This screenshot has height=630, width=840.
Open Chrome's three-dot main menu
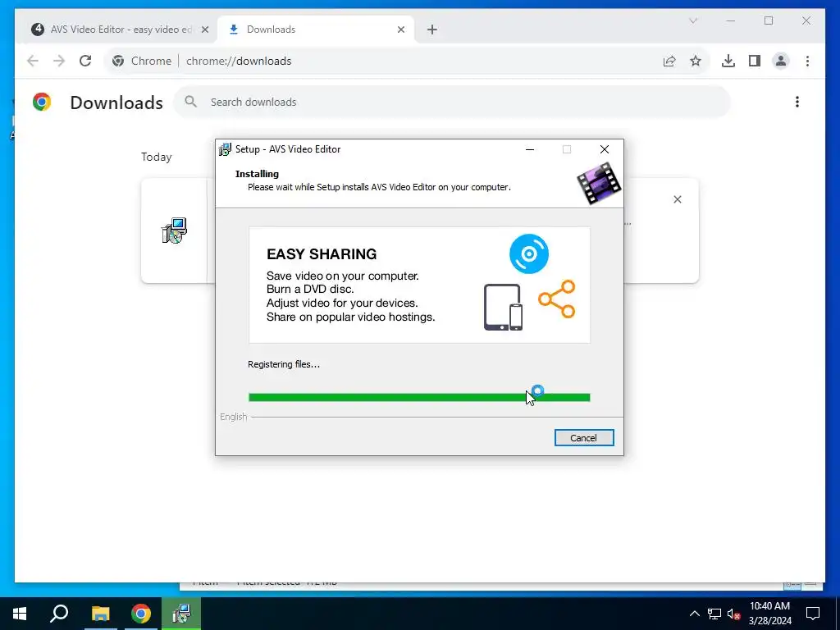[x=807, y=61]
